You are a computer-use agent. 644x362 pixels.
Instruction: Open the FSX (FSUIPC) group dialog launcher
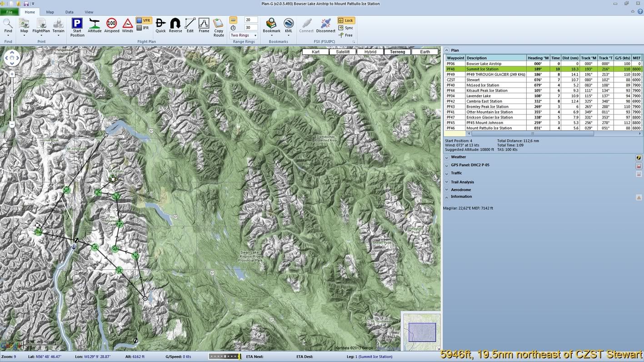click(x=354, y=42)
